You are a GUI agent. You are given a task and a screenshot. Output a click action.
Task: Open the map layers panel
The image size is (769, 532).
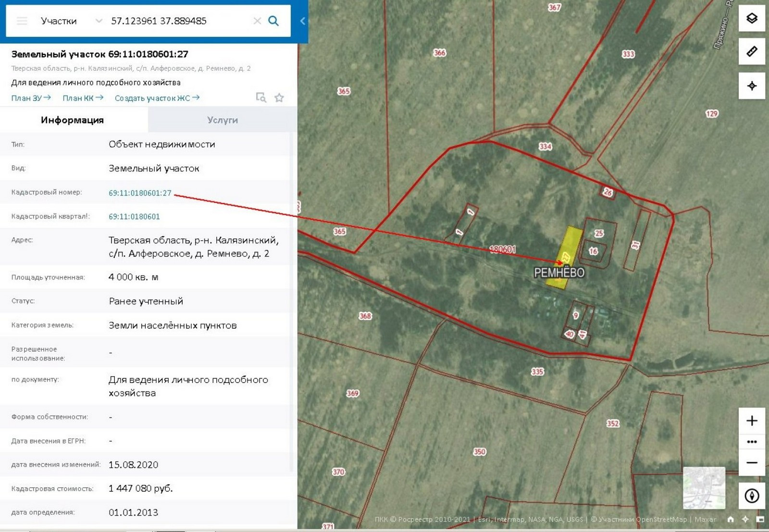(752, 18)
